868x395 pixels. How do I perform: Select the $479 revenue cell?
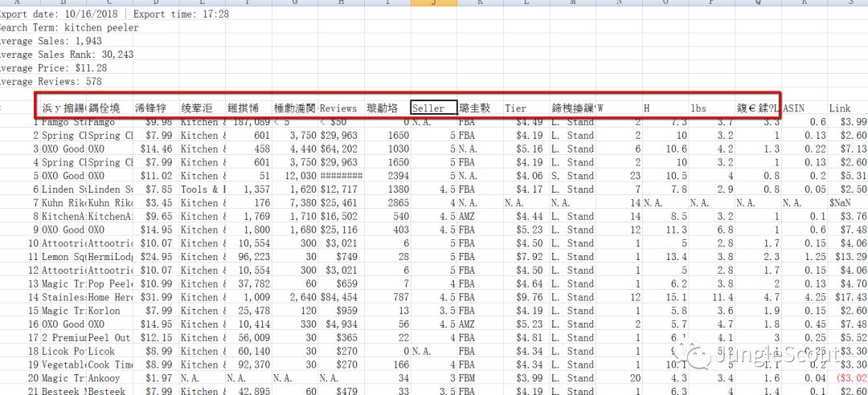click(342, 390)
